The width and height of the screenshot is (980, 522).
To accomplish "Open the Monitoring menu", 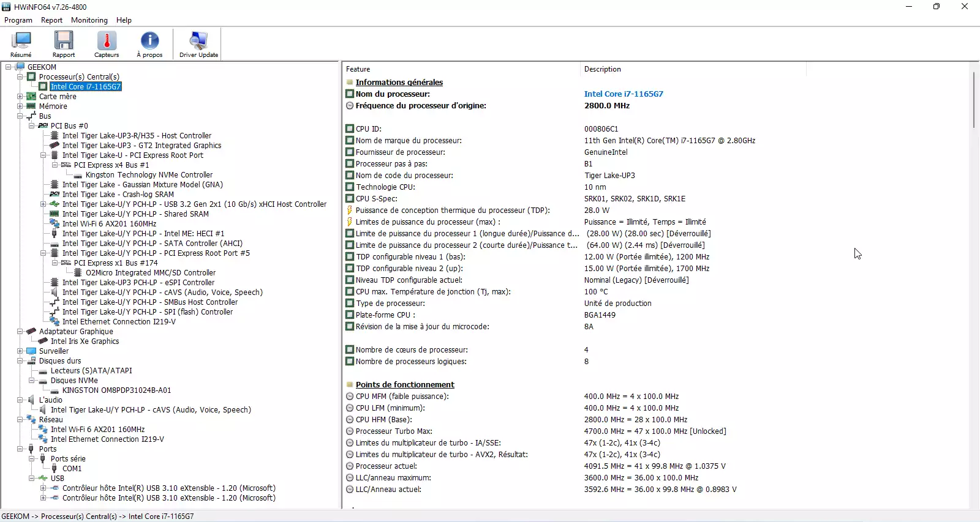I will click(x=89, y=20).
